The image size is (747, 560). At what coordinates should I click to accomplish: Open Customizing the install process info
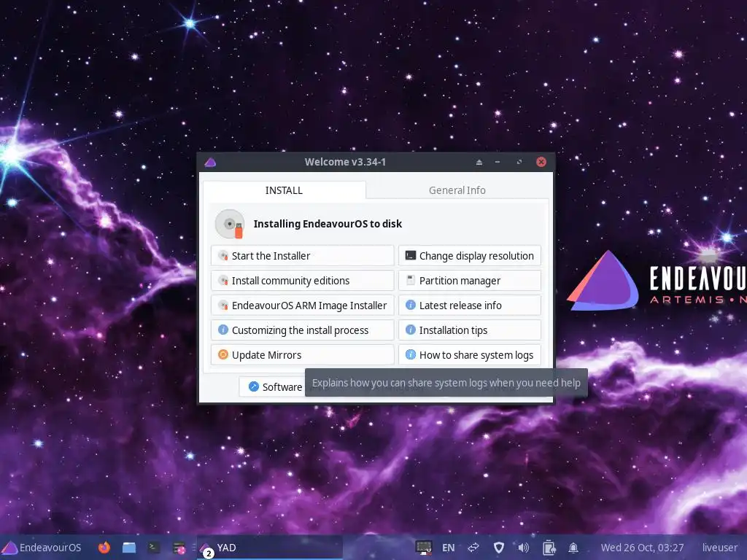click(303, 330)
